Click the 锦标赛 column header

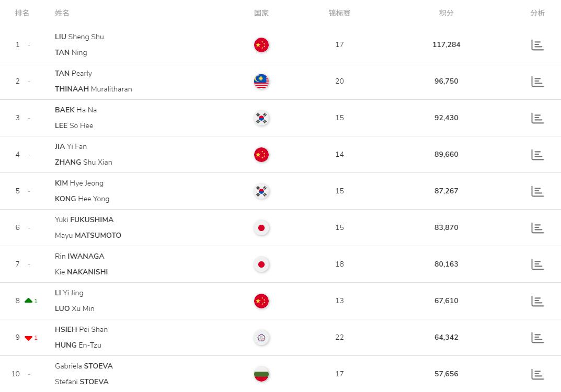pos(339,13)
